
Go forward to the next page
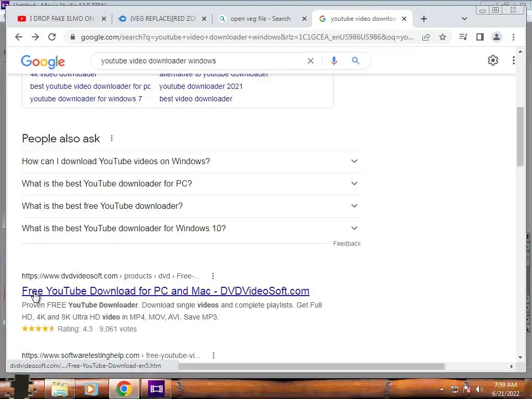35,37
